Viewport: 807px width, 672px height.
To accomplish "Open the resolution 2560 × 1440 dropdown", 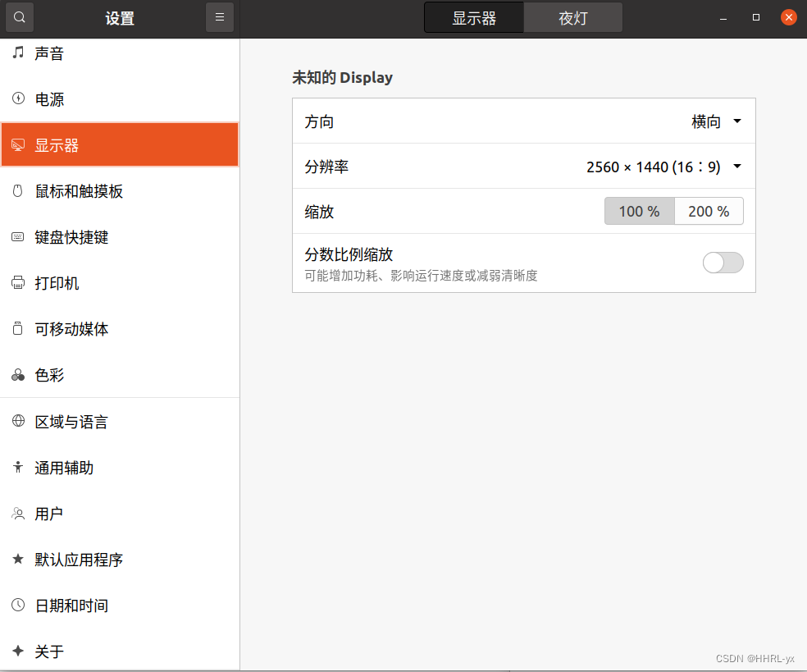I will tap(663, 167).
